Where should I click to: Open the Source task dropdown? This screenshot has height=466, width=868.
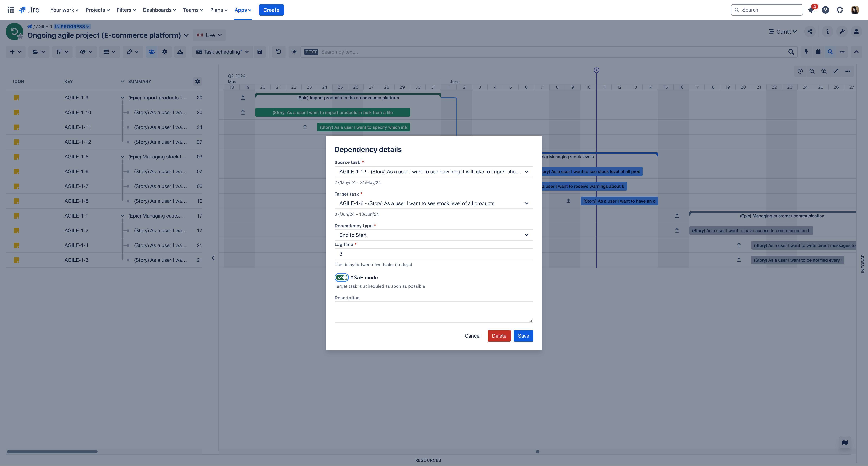pyautogui.click(x=434, y=172)
